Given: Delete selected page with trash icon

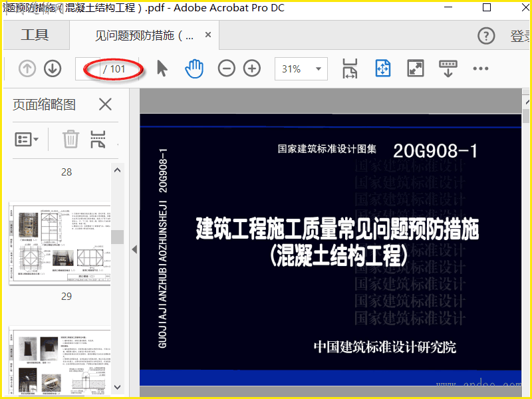Looking at the screenshot, I should 70,139.
